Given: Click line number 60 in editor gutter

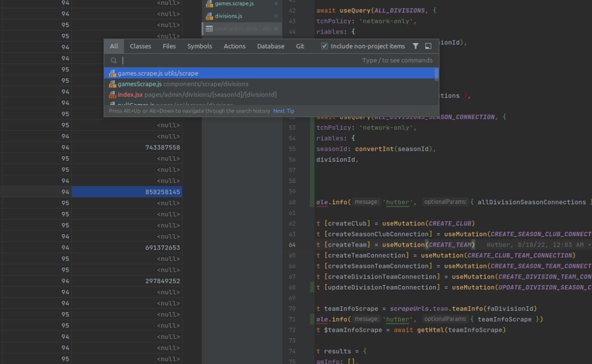Looking at the screenshot, I should [292, 202].
